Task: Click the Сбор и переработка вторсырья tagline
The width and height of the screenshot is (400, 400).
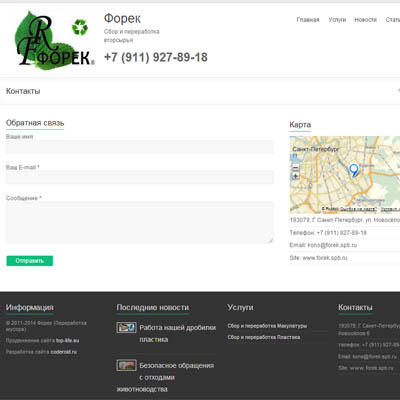Action: point(132,36)
